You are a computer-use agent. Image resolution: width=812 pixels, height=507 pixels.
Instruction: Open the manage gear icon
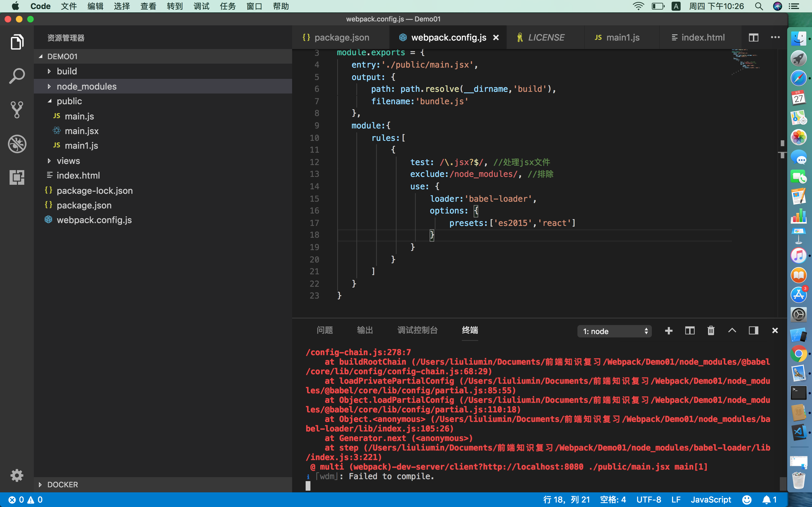coord(17,475)
